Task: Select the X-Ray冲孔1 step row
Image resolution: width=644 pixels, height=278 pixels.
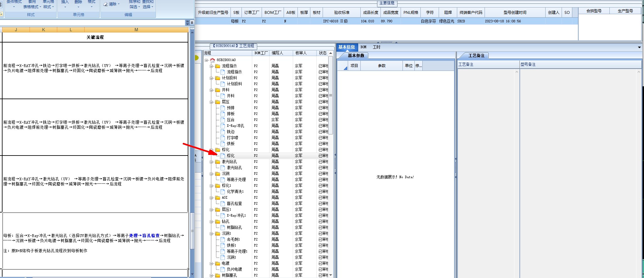Action: [x=266, y=215]
